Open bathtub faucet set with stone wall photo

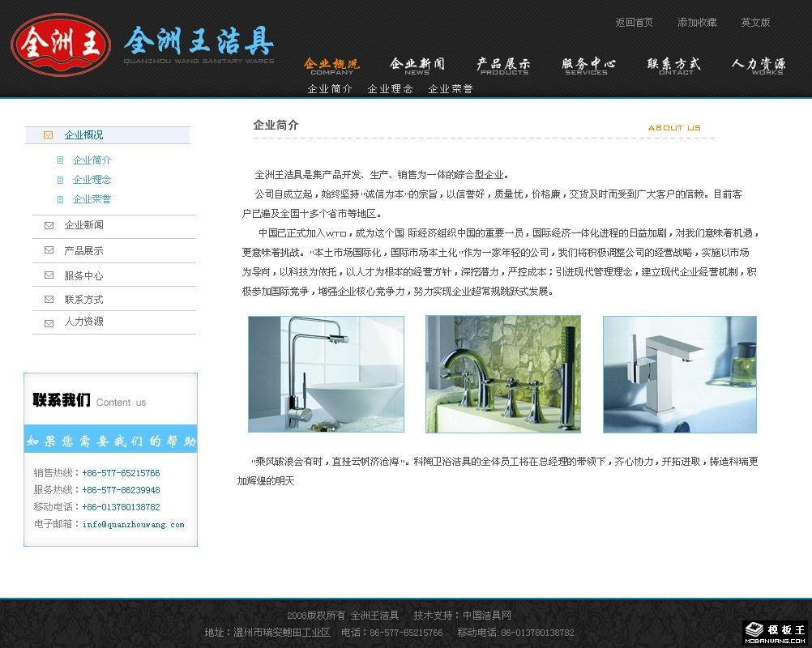tap(502, 374)
